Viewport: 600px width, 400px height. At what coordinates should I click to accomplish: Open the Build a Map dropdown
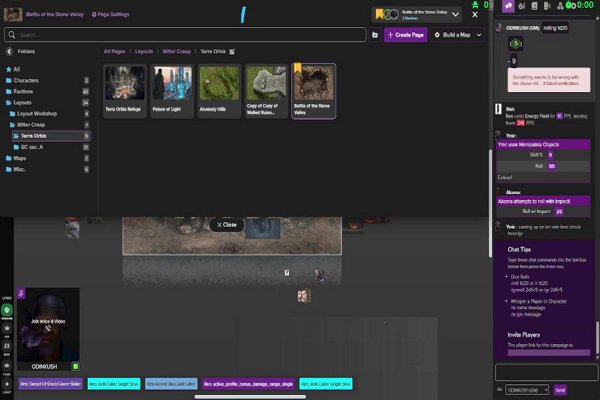coord(457,34)
